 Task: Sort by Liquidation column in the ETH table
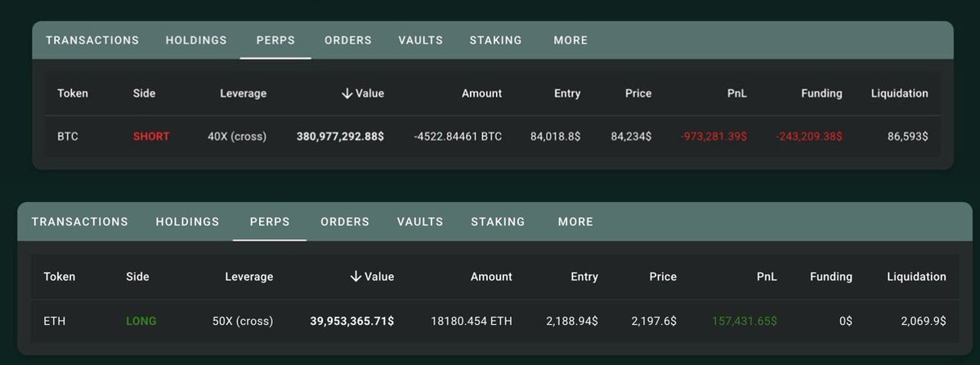click(x=916, y=277)
